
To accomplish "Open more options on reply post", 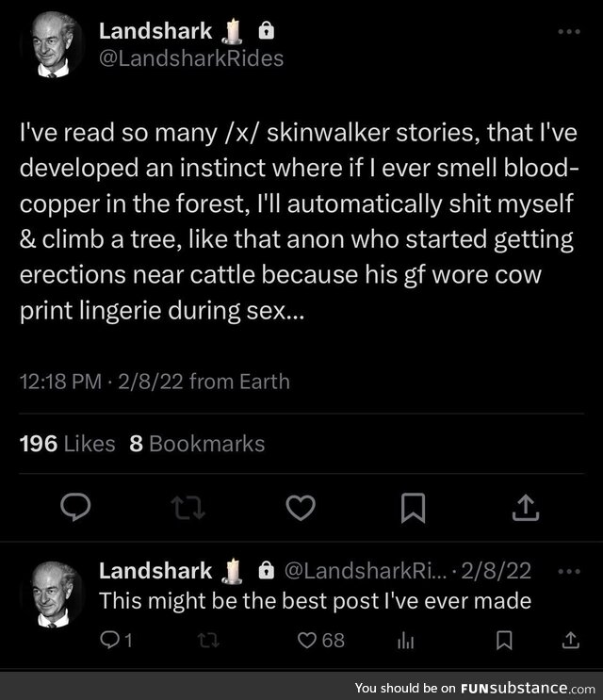I will pos(569,570).
